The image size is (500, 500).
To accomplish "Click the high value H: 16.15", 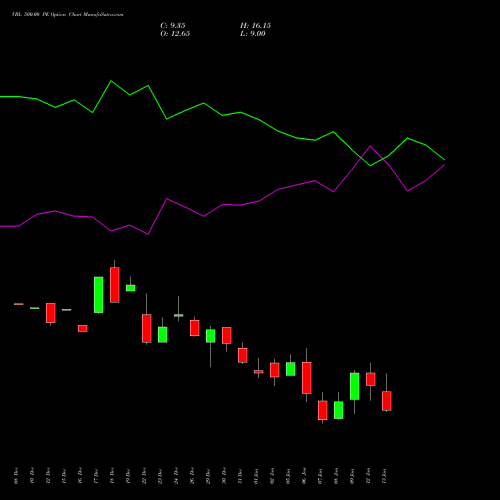I will tap(255, 26).
